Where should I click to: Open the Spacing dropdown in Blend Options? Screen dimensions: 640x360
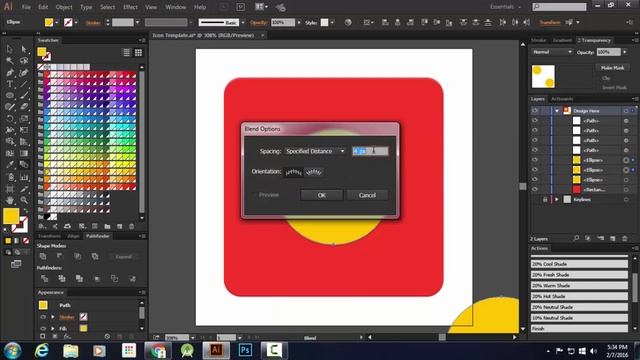click(x=315, y=151)
